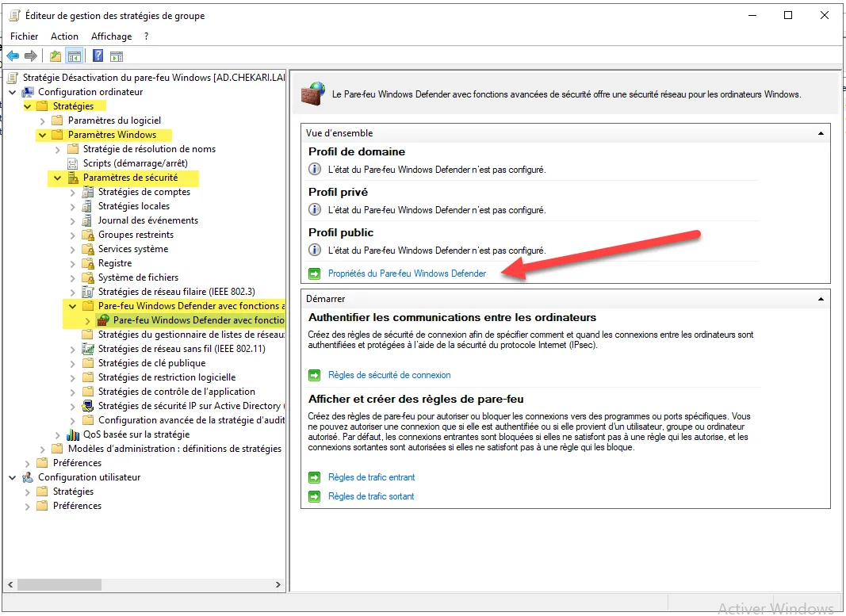846x616 pixels.
Task: Click the Stratégies de réseau filaire icon
Action: [87, 292]
